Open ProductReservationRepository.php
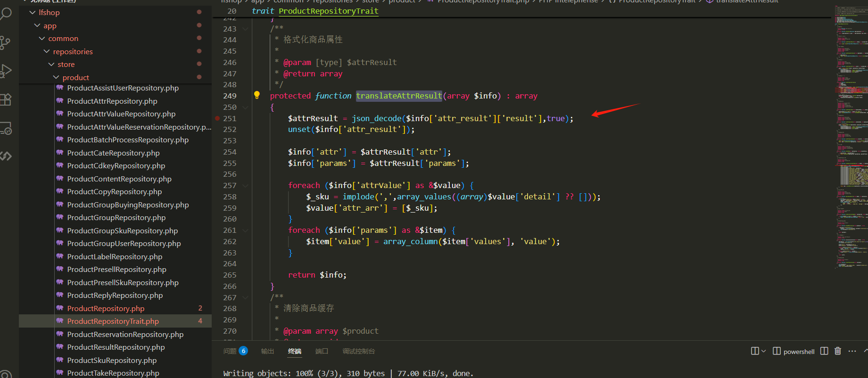 coord(125,334)
